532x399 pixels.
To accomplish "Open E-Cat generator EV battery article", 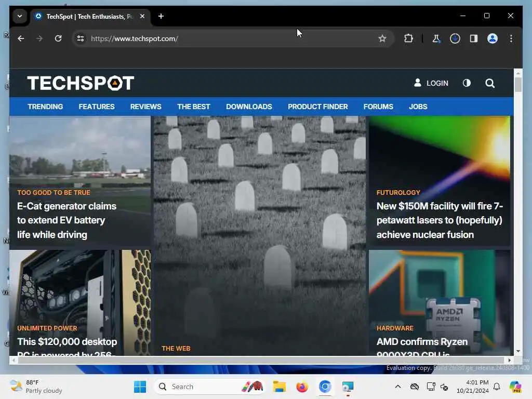I will (67, 220).
